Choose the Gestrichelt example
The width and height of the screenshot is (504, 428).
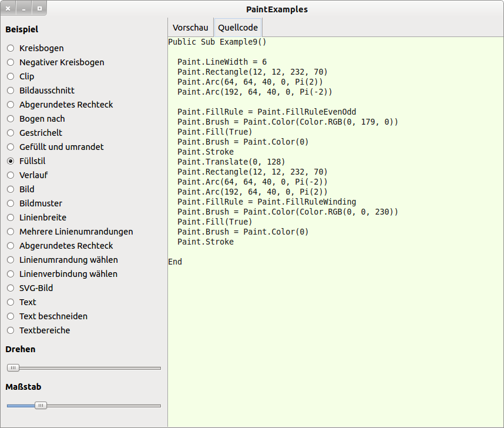pyautogui.click(x=10, y=133)
